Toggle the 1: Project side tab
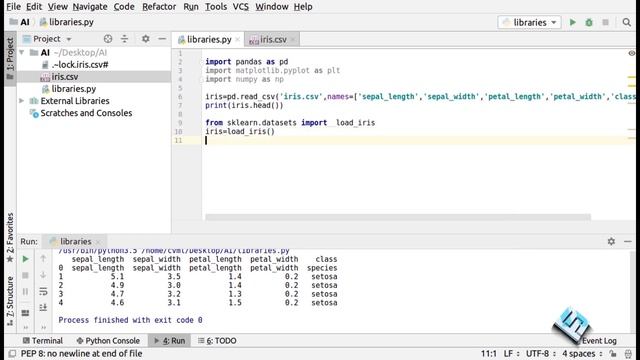 click(10, 58)
